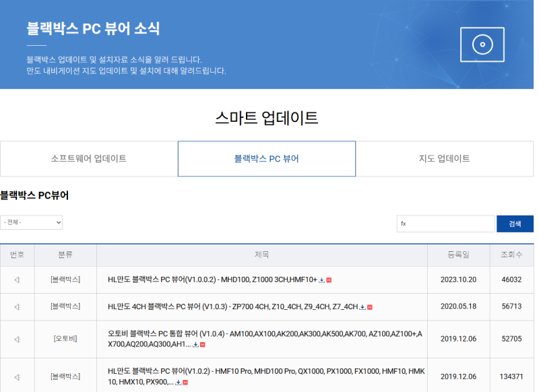Screen dimensions: 539x392
Task: Open the 지도 업데이트 tab
Action: 445,159
